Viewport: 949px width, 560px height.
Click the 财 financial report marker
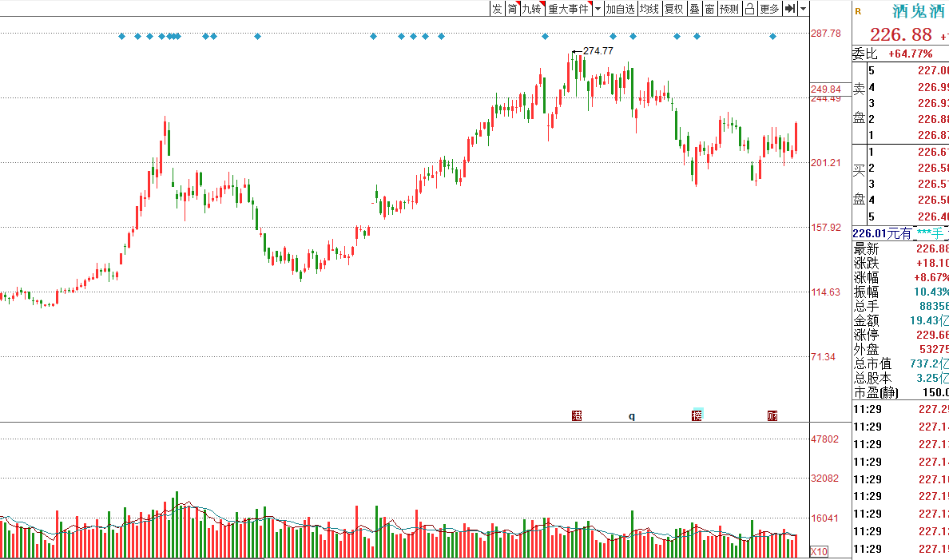[772, 416]
